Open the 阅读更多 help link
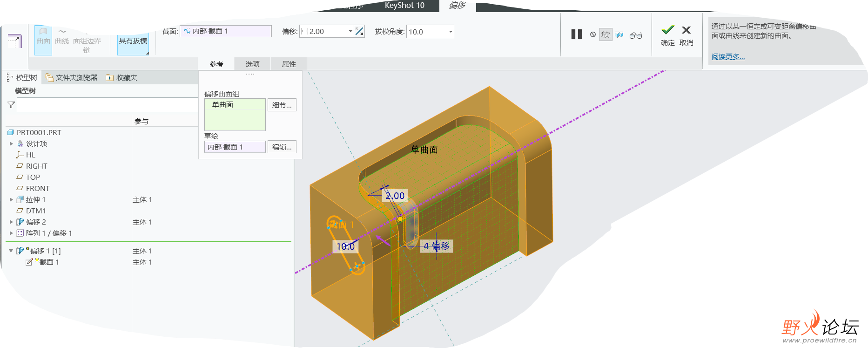 coord(728,57)
